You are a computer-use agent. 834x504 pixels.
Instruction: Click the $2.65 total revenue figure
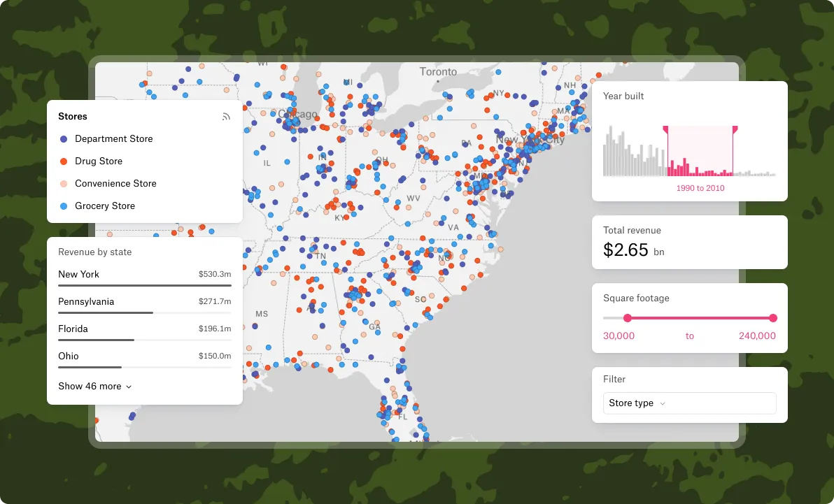coord(625,250)
